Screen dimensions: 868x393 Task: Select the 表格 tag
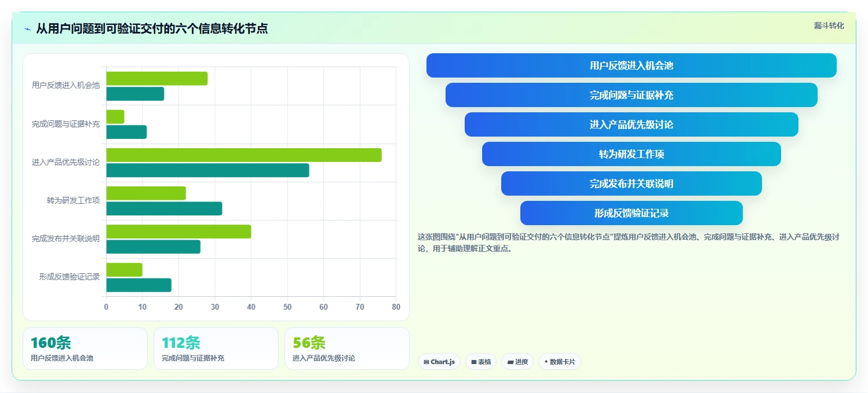click(481, 362)
